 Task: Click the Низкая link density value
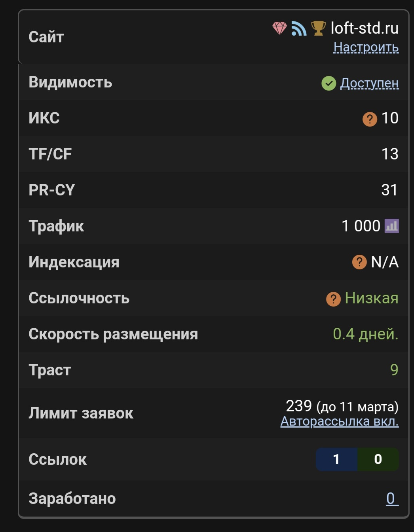(372, 298)
